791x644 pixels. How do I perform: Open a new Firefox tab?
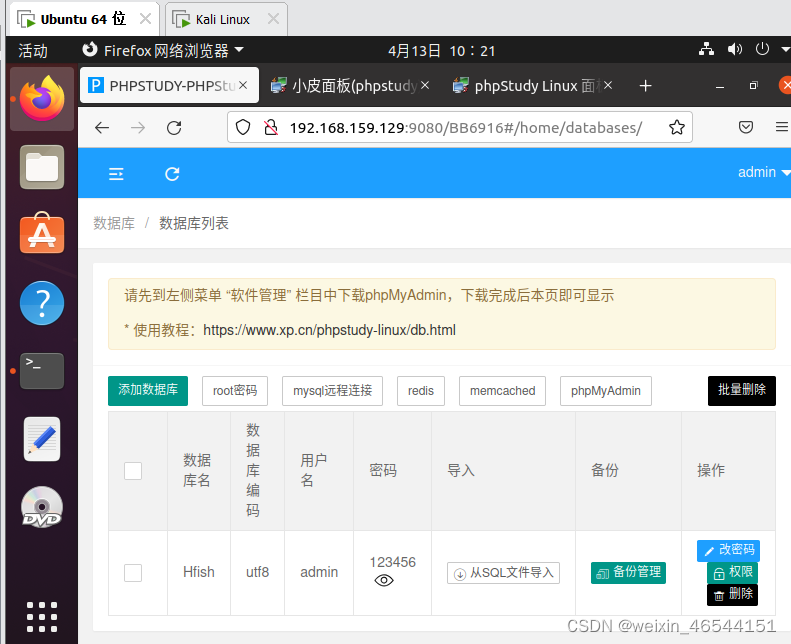click(x=645, y=86)
